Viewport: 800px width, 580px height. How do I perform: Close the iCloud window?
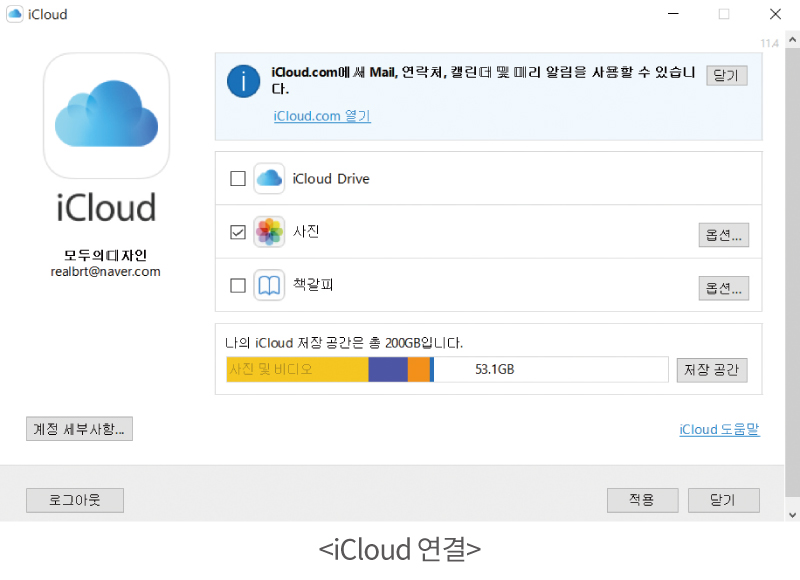coord(775,14)
